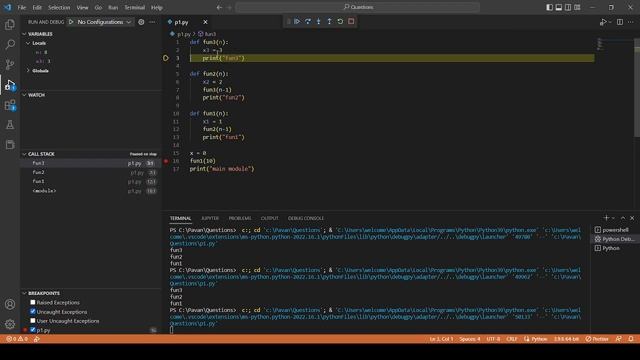Click Step Over in the debug toolbar
This screenshot has width=640, height=360.
[x=308, y=21]
